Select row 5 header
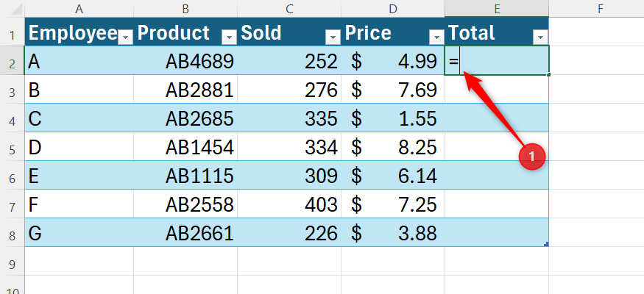 point(13,146)
